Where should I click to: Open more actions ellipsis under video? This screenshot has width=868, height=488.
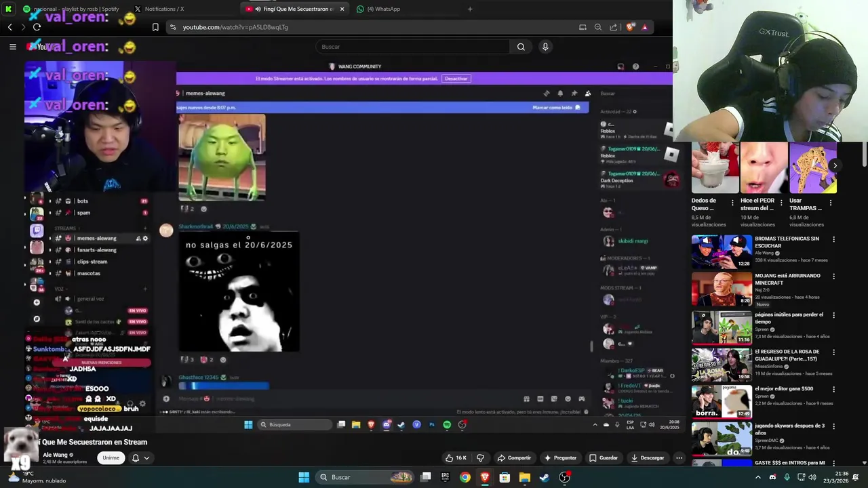679,458
